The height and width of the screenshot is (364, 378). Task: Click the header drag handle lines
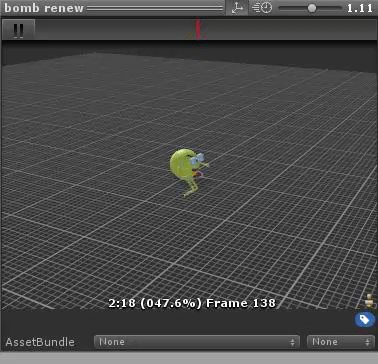pos(155,8)
